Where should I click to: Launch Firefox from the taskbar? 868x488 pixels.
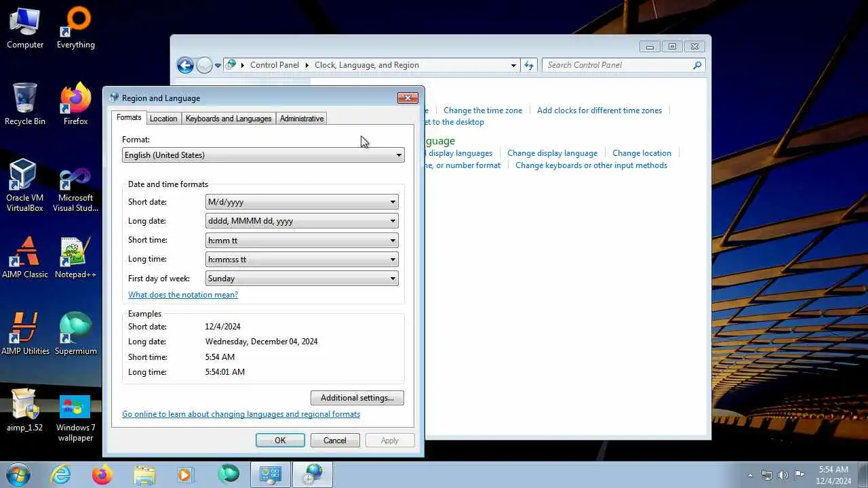[x=102, y=474]
